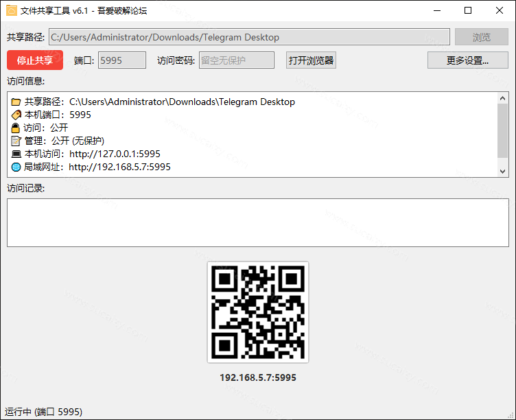The width and height of the screenshot is (516, 420).
Task: Click the empty 访问记录 log box
Action: point(258,222)
